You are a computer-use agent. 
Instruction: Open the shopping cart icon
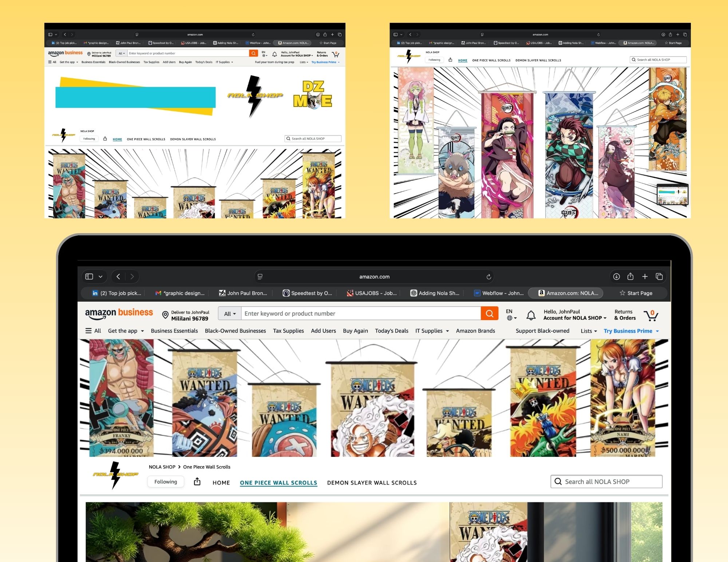coord(650,315)
